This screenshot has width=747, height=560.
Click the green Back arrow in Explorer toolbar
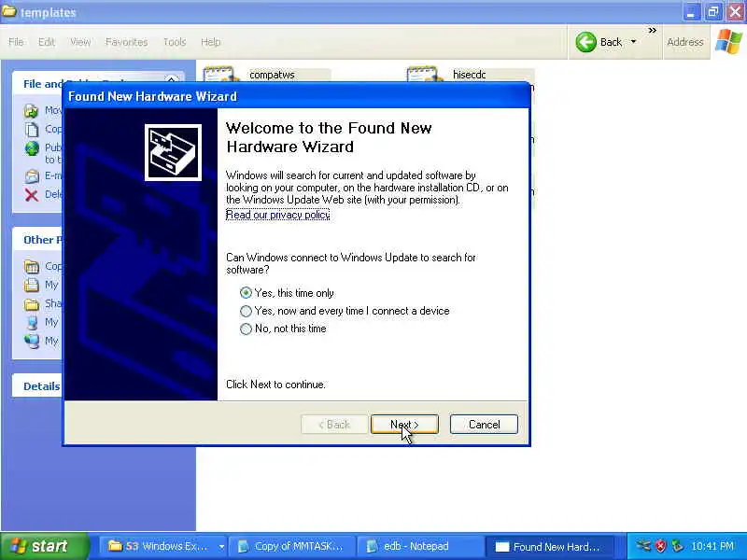pyautogui.click(x=586, y=42)
